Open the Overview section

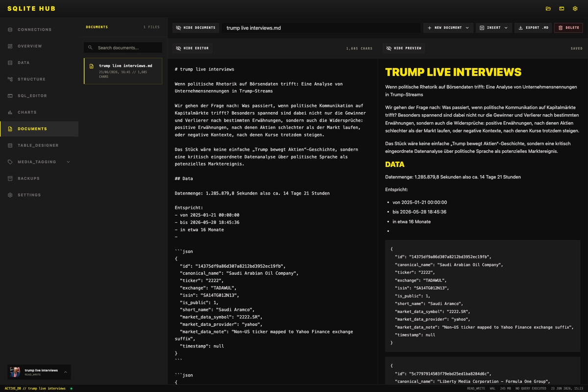pos(39,46)
